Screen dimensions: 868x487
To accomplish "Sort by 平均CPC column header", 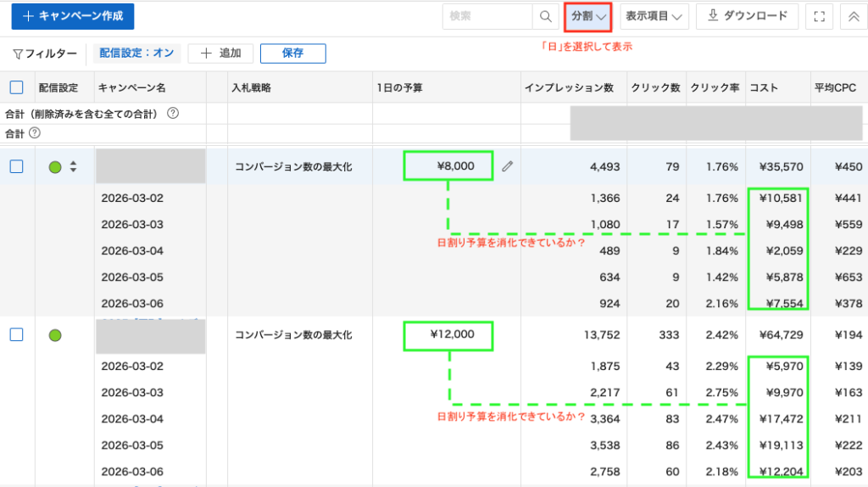I will pyautogui.click(x=835, y=87).
